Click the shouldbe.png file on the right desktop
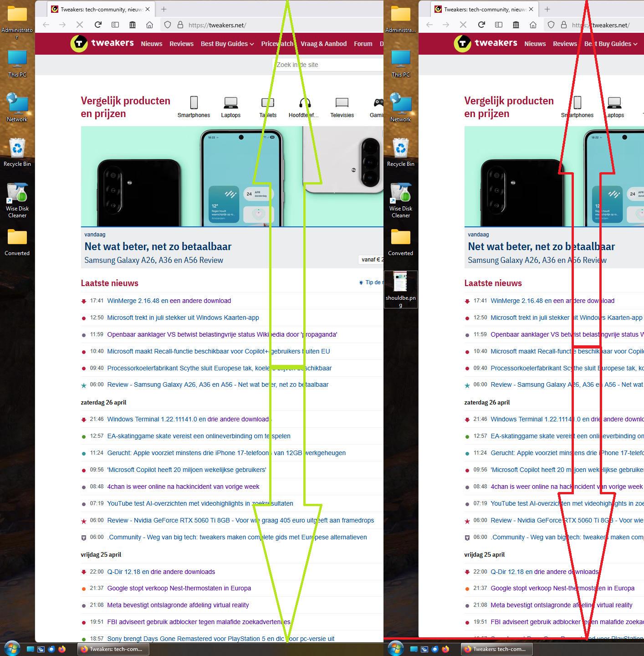This screenshot has width=644, height=656. click(400, 289)
